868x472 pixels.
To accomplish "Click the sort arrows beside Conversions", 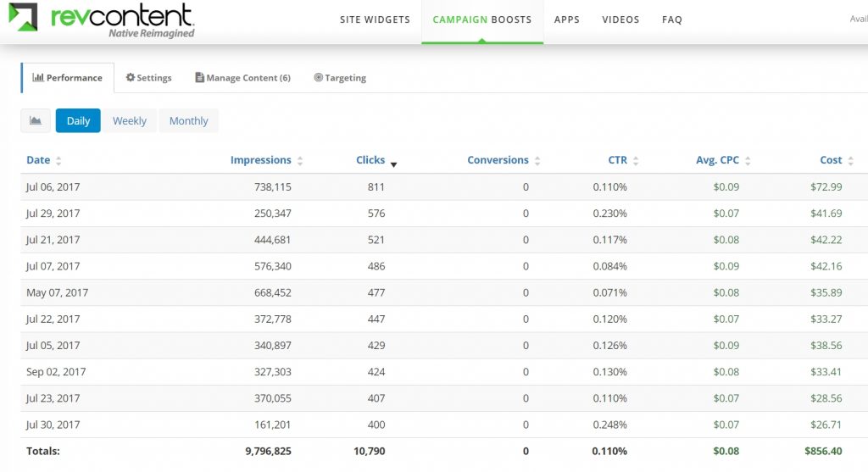I will pyautogui.click(x=537, y=161).
